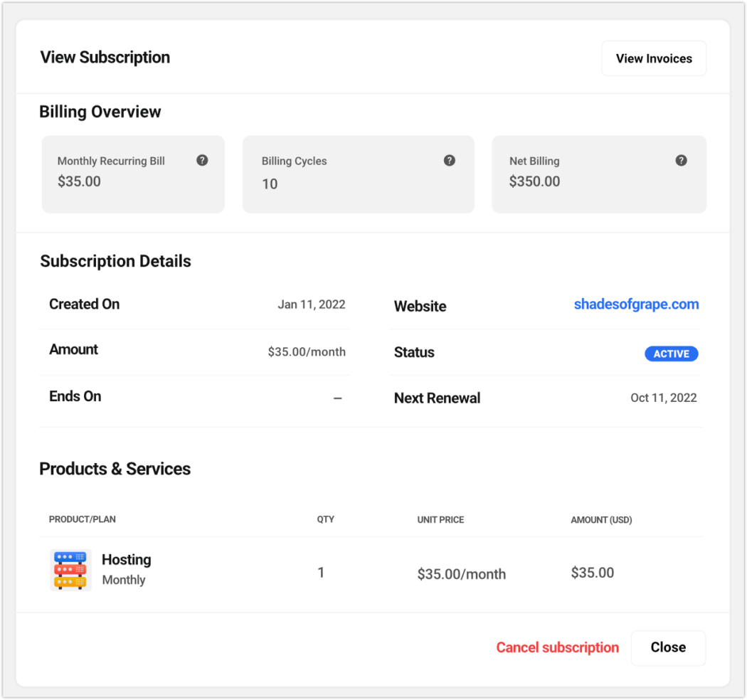Select the Monthly Recurring Bill card
The image size is (747, 700).
(133, 174)
